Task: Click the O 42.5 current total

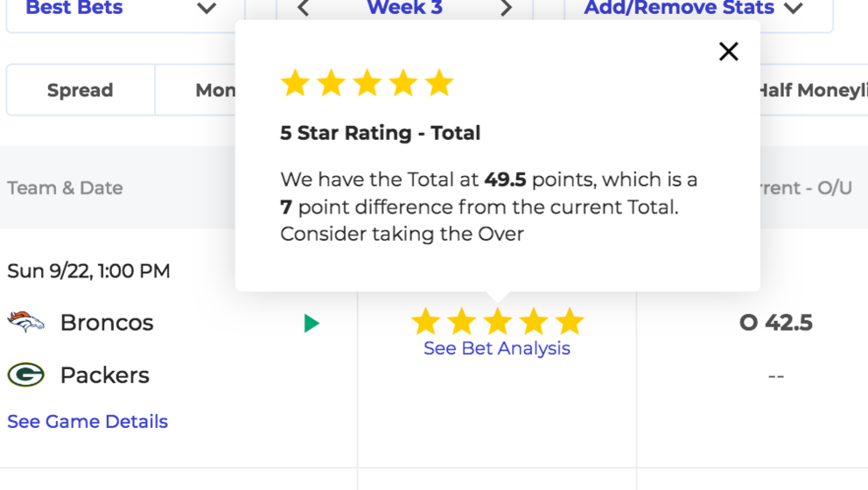Action: click(775, 323)
